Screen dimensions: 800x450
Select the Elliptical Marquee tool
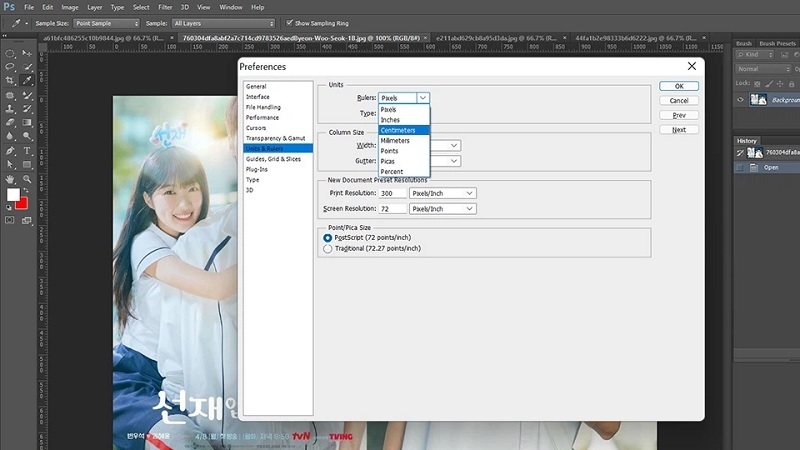pos(9,52)
